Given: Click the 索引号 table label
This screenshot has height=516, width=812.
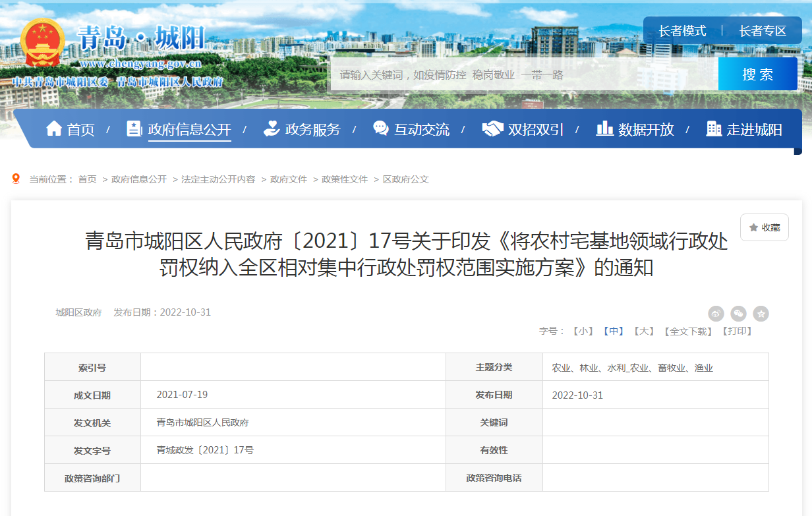Looking at the screenshot, I should (92, 367).
